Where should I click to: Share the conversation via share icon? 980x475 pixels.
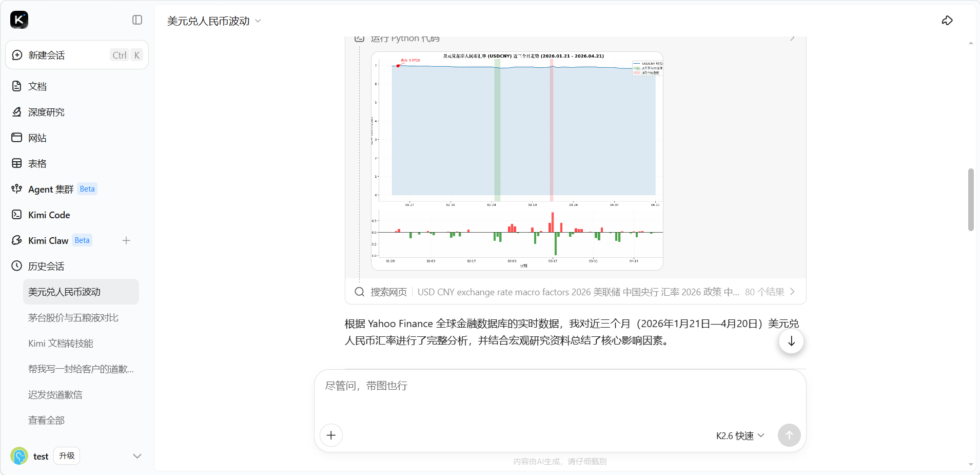click(947, 21)
